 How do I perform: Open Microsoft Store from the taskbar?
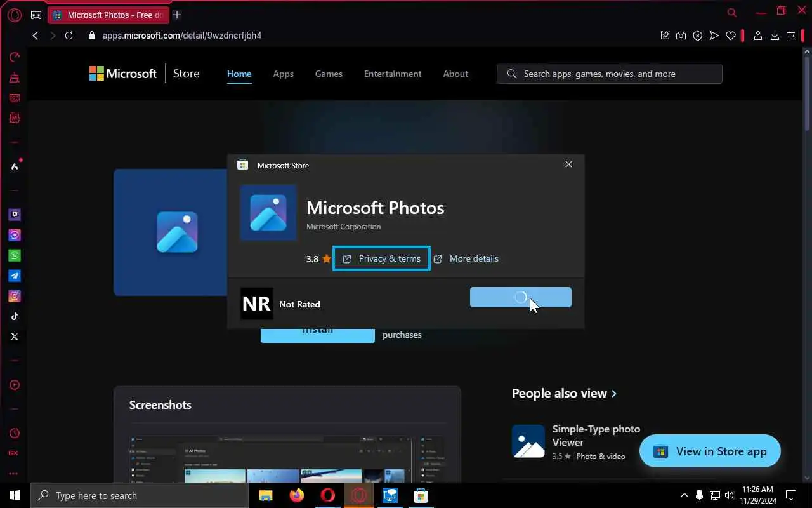coord(421,495)
